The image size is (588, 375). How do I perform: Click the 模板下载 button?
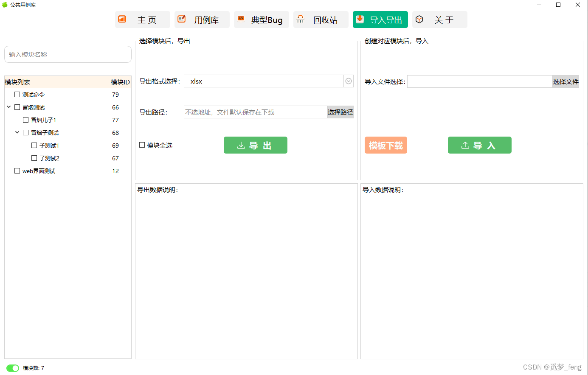click(x=386, y=145)
